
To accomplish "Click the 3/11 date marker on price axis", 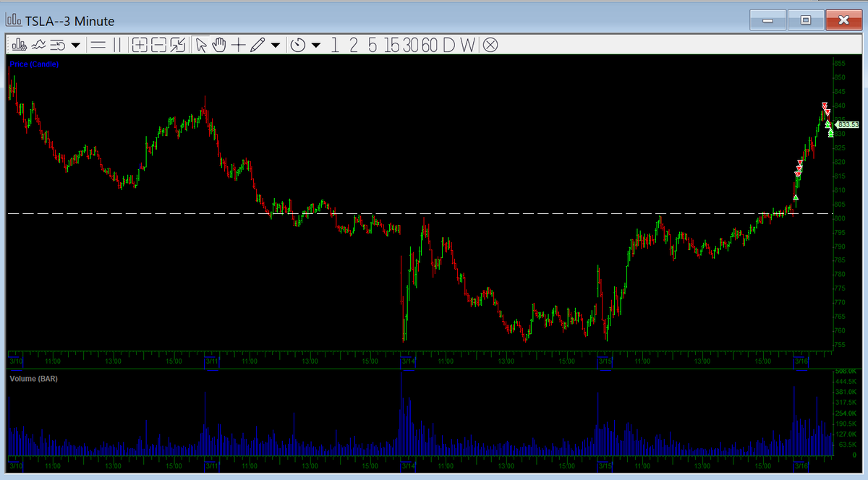I will pos(211,360).
